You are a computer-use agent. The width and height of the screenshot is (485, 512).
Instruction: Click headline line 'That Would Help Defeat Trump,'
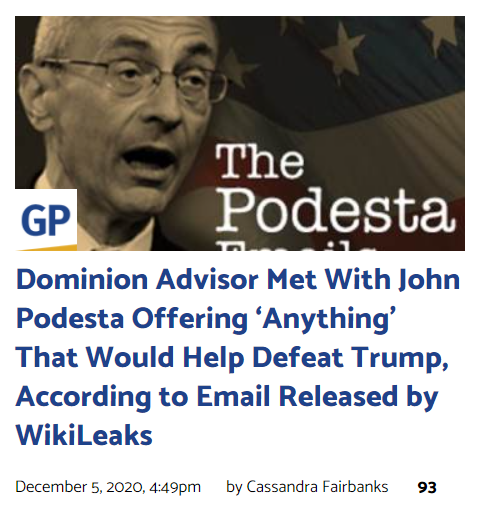click(232, 357)
